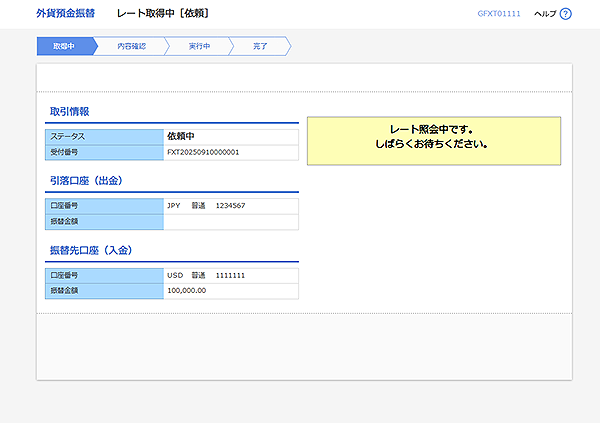Click 口座番号 label in the 振替先口座 table
600x423 pixels.
(x=104, y=276)
